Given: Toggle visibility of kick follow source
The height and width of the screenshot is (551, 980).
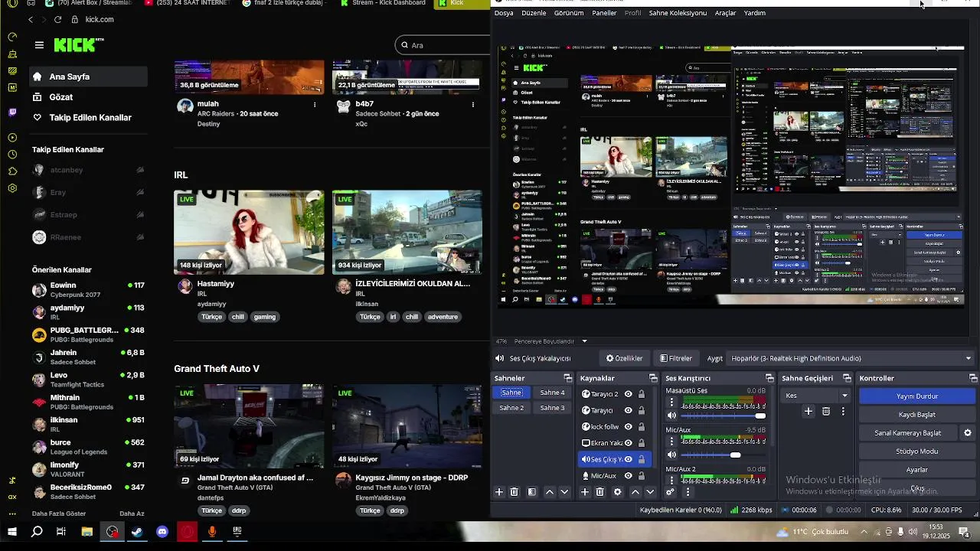Looking at the screenshot, I should point(628,426).
